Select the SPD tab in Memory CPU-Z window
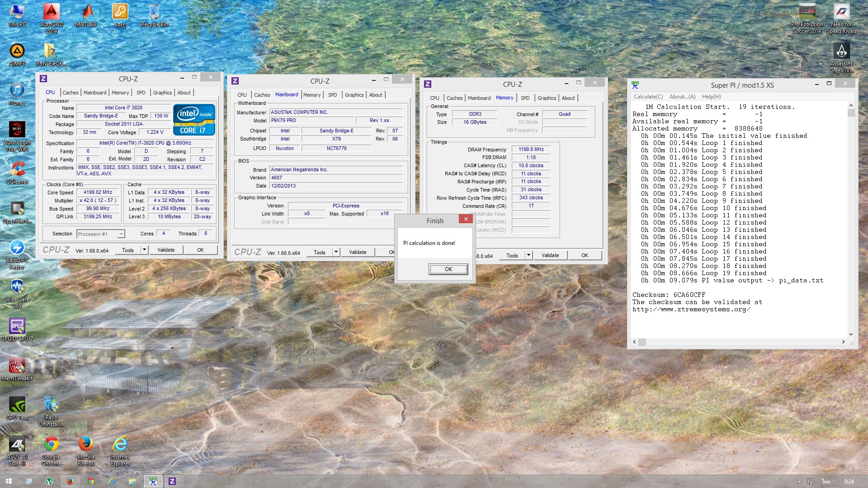The width and height of the screenshot is (868, 488). pyautogui.click(x=525, y=98)
